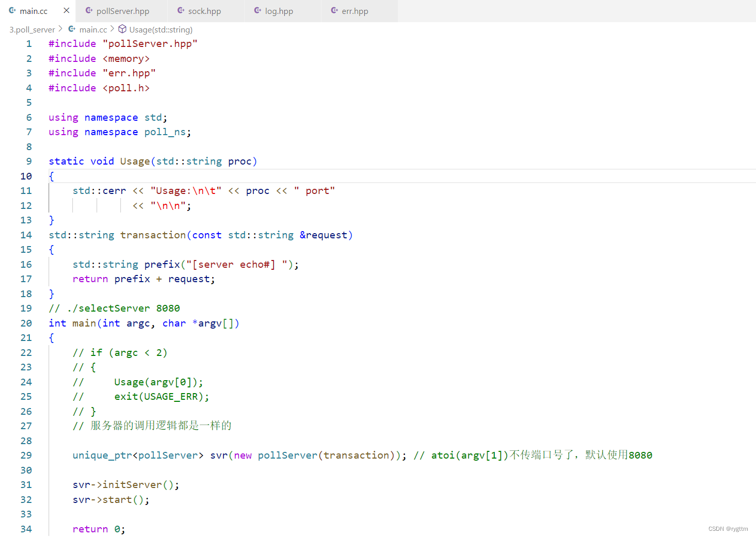Screen dimensions: 756x537
Task: Click svr->initServer() call on line 31
Action: [126, 485]
